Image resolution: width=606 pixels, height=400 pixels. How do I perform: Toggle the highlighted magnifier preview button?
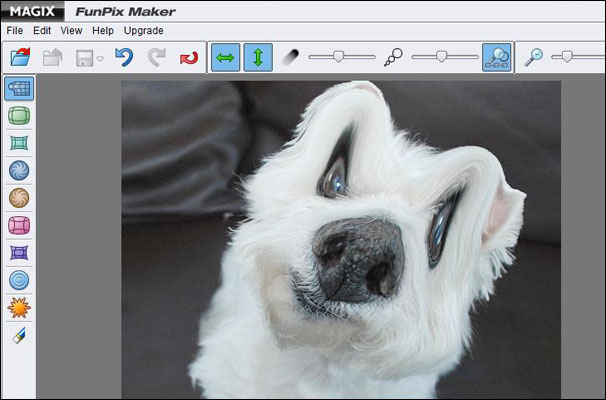(496, 58)
